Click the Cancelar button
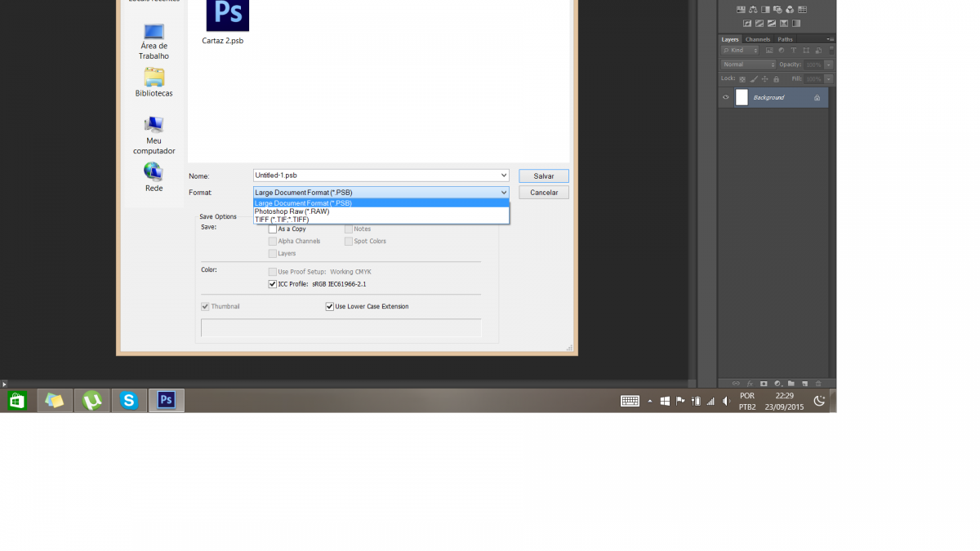Image resolution: width=980 pixels, height=551 pixels. coord(544,193)
